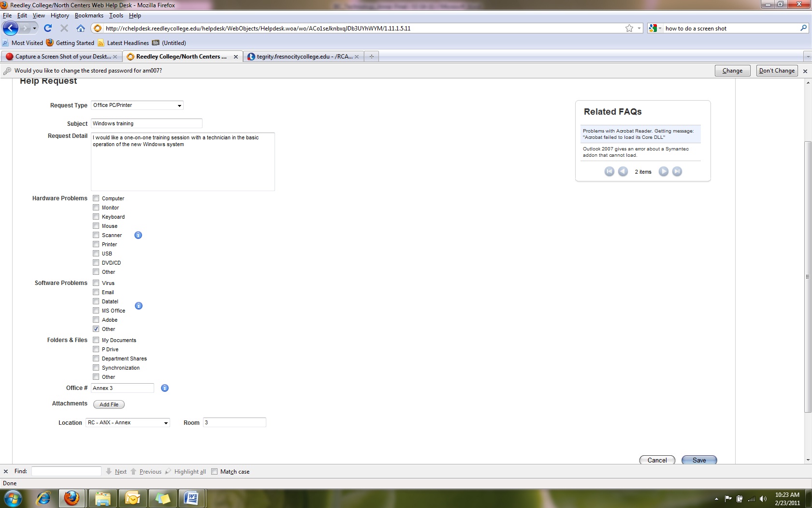812x508 pixels.
Task: Jump to first Related FAQs page
Action: coord(609,171)
